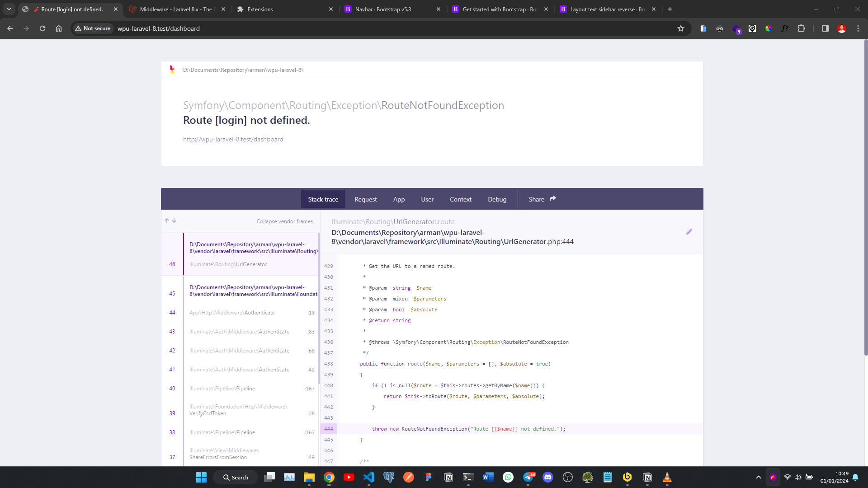
Task: Click the font identifier extension icon
Action: pyautogui.click(x=785, y=28)
